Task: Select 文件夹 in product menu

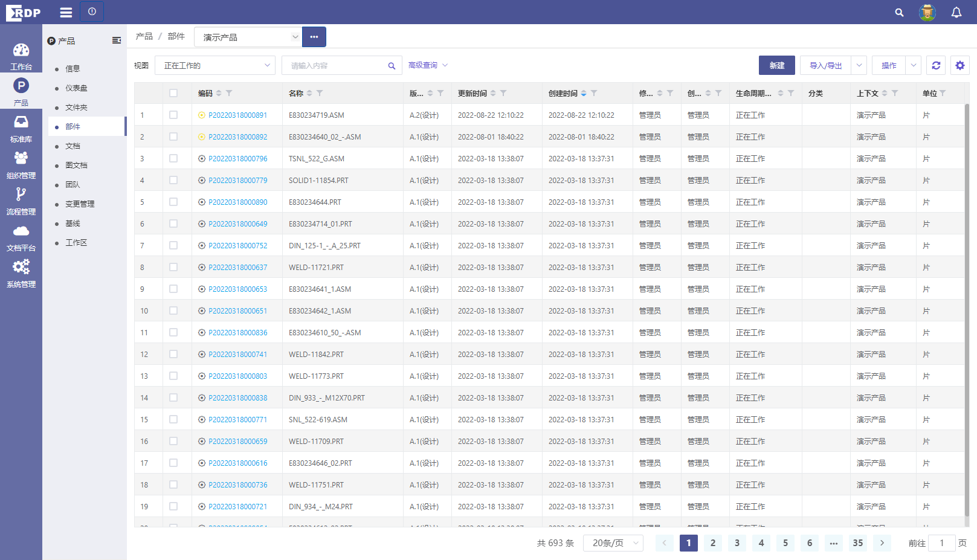Action: (x=76, y=108)
